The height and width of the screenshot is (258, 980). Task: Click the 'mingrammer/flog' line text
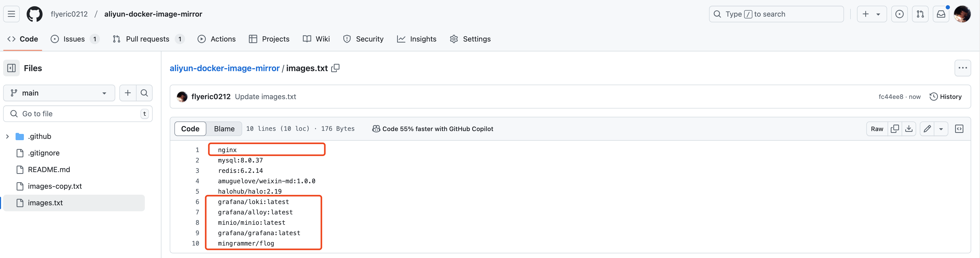tap(246, 243)
